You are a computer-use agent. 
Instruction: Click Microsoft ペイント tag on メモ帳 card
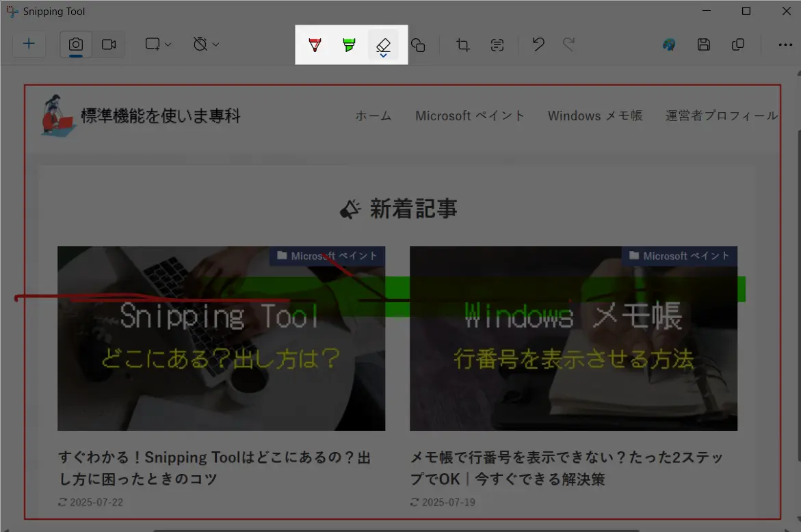(679, 256)
